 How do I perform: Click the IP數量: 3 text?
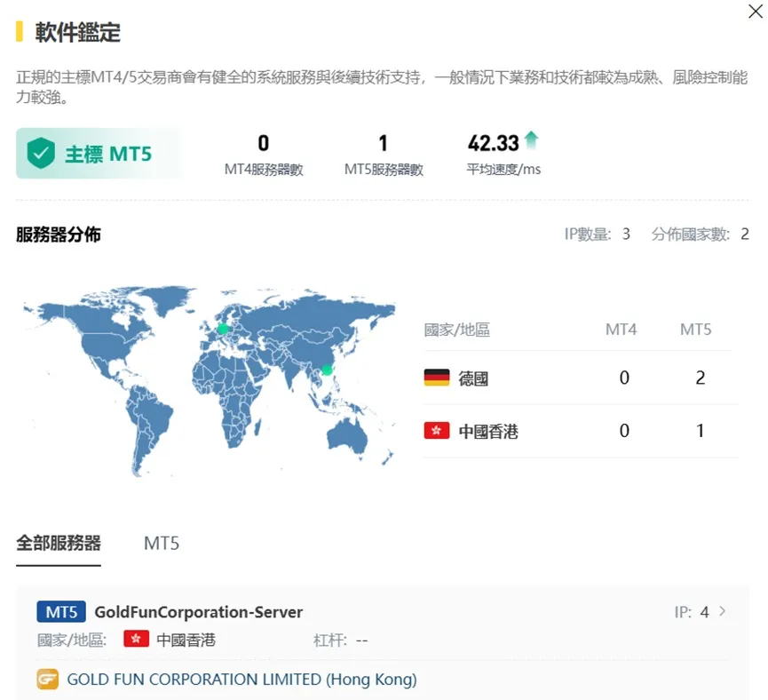597,234
